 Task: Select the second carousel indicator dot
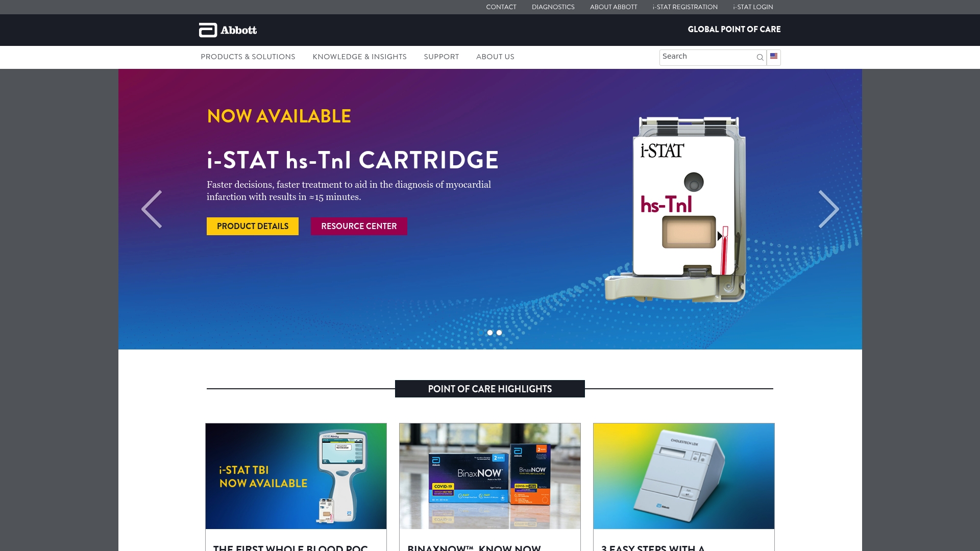(499, 332)
